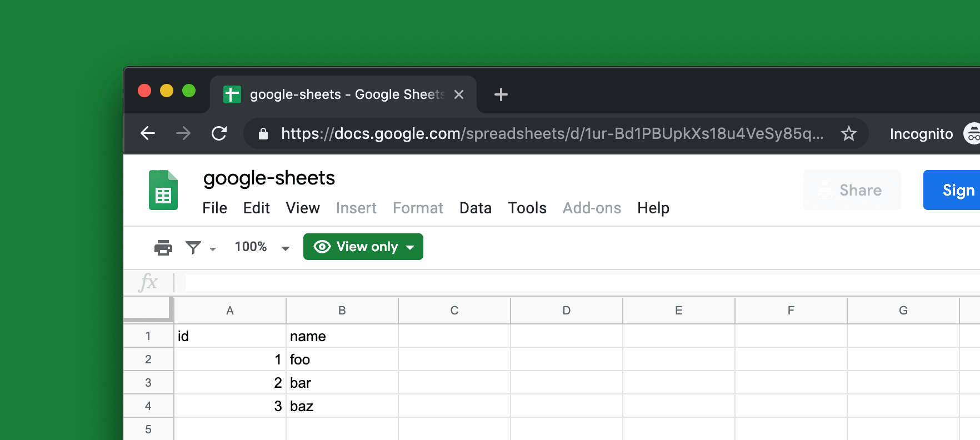Screen dimensions: 980x440
Task: Select column B header
Action: [342, 311]
